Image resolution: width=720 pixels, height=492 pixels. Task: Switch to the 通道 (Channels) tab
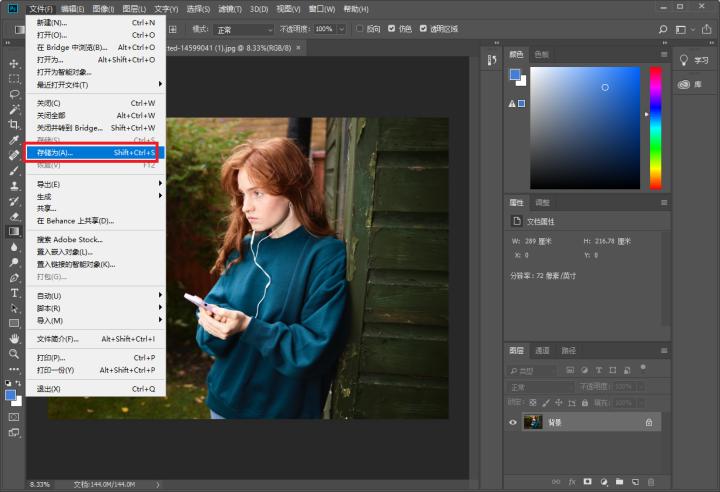(542, 351)
